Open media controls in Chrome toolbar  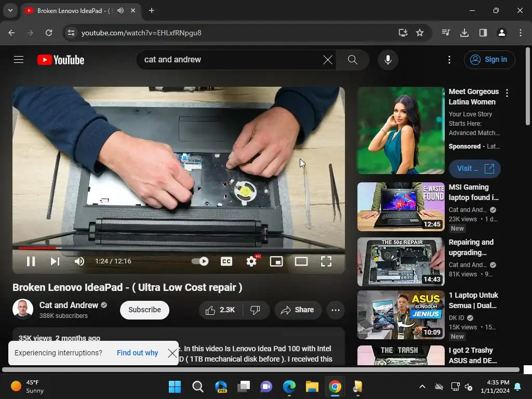coord(446,33)
